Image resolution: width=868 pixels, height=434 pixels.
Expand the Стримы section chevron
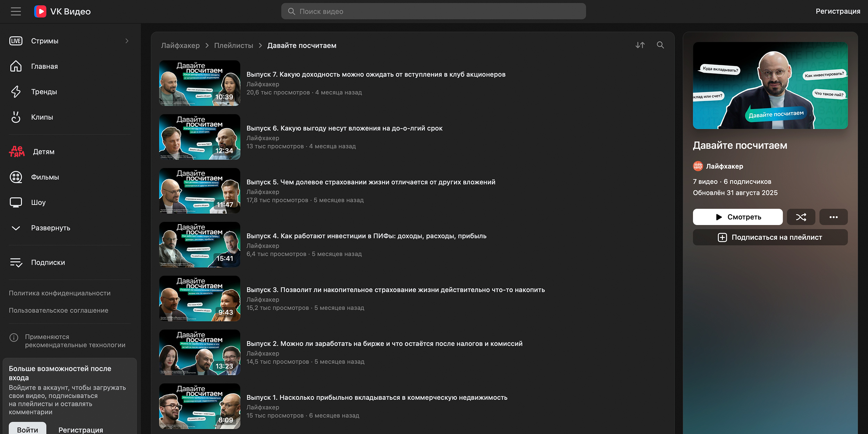(127, 41)
